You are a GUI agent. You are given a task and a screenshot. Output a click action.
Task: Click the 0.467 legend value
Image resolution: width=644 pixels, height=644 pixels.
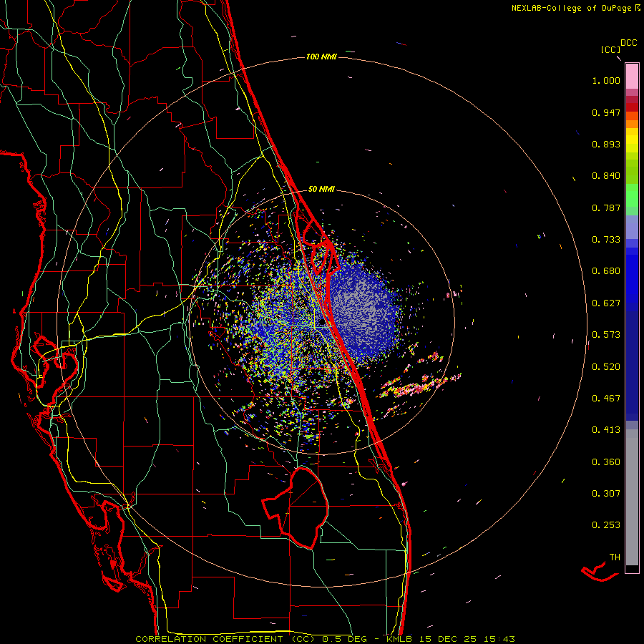click(x=606, y=399)
